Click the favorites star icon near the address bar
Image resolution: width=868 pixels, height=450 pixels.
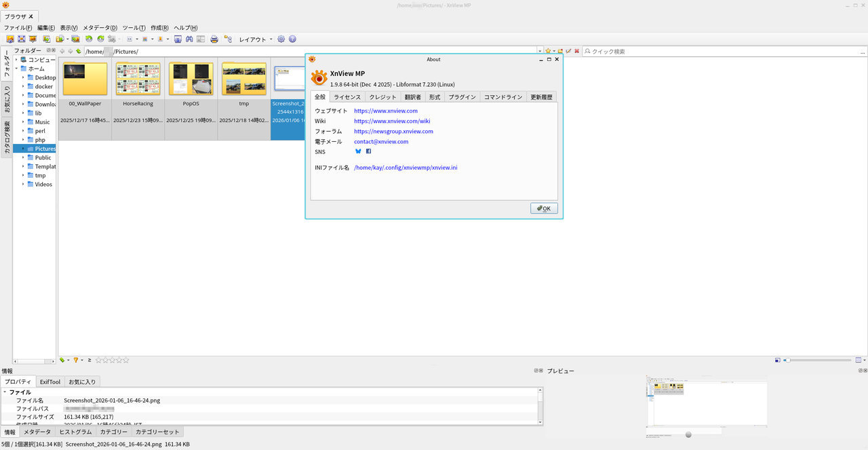(548, 52)
